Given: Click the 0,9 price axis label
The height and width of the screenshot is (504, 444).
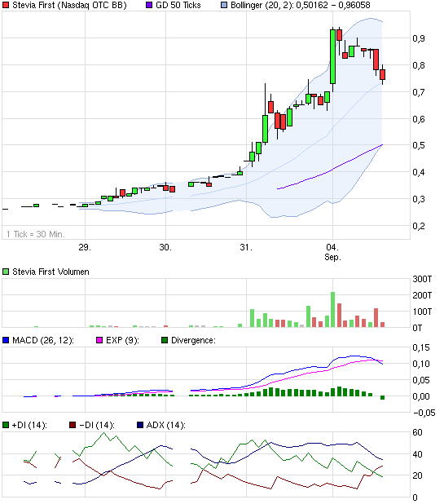Looking at the screenshot, I should click(419, 38).
